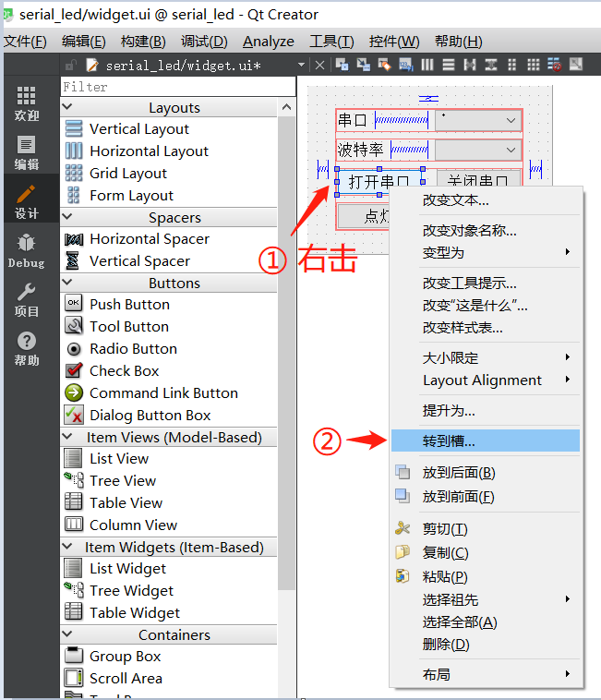Viewport: 601px width, 700px height.
Task: Click the widget Filter input field
Action: pos(178,87)
